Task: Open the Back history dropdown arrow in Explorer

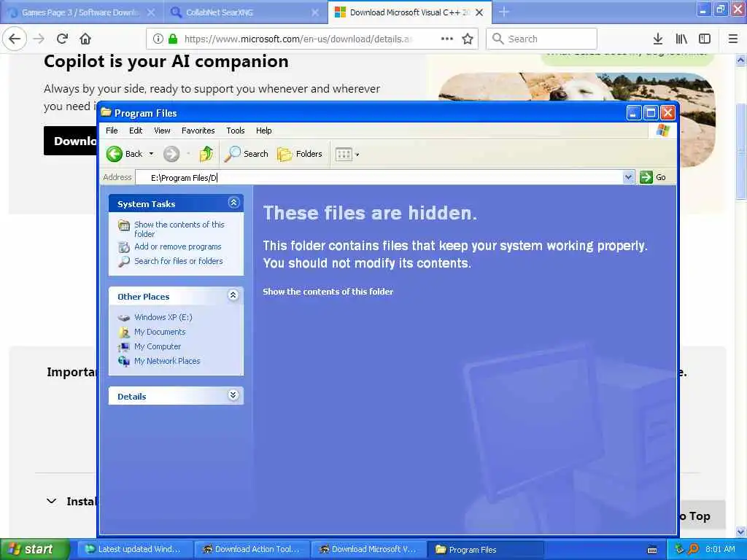Action: [x=151, y=154]
